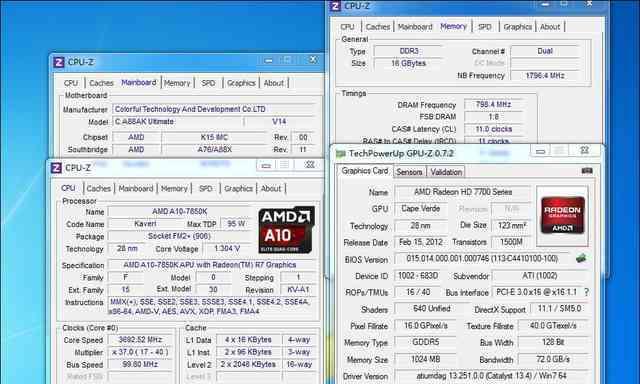640x384 pixels.
Task: Click the Code Name value Kaveri
Action: click(145, 224)
